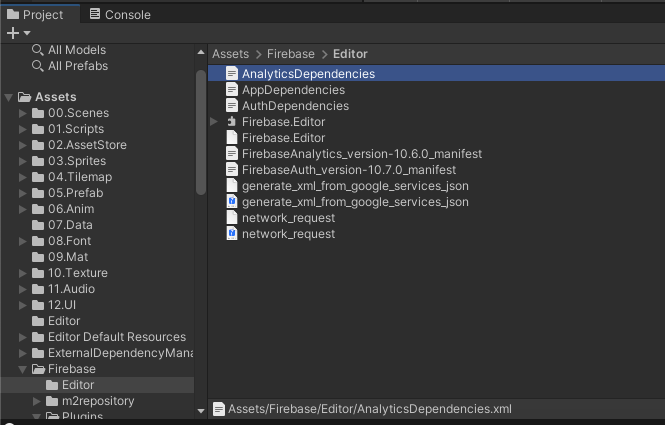Click the blank Firebase.Editor file icon

coord(232,137)
